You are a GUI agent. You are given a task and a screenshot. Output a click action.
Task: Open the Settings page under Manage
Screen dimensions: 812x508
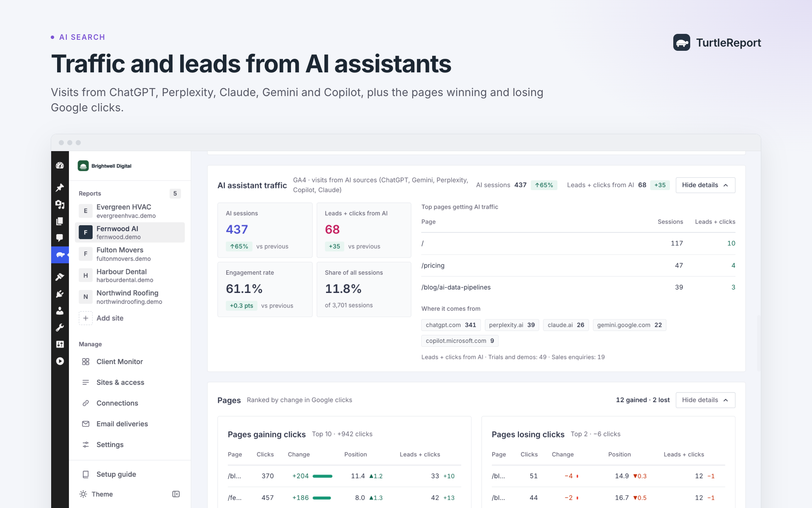pos(130,444)
